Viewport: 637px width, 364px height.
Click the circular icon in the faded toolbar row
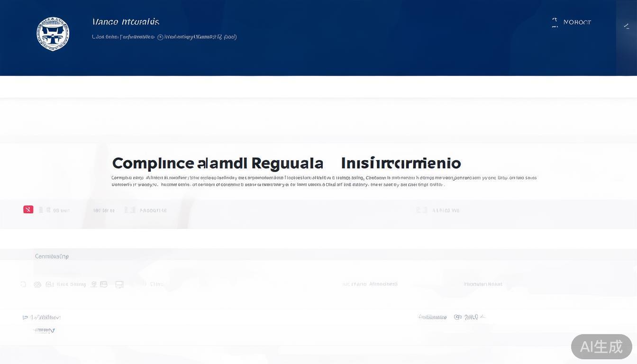(x=37, y=284)
